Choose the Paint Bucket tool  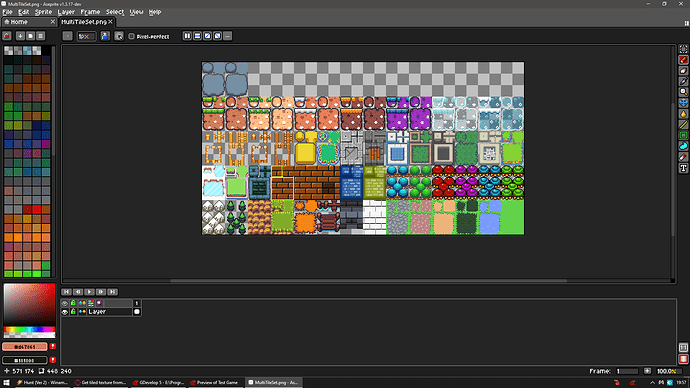683,114
